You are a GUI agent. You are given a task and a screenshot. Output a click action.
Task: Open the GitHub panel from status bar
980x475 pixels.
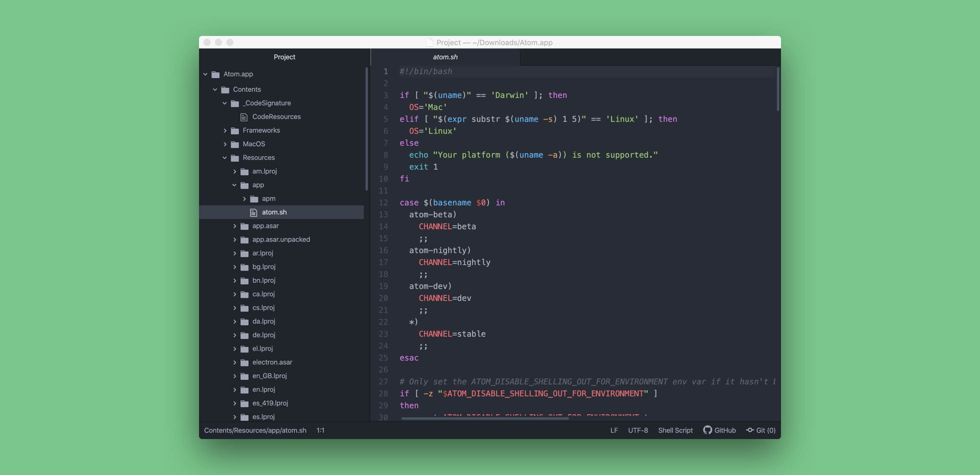point(720,430)
